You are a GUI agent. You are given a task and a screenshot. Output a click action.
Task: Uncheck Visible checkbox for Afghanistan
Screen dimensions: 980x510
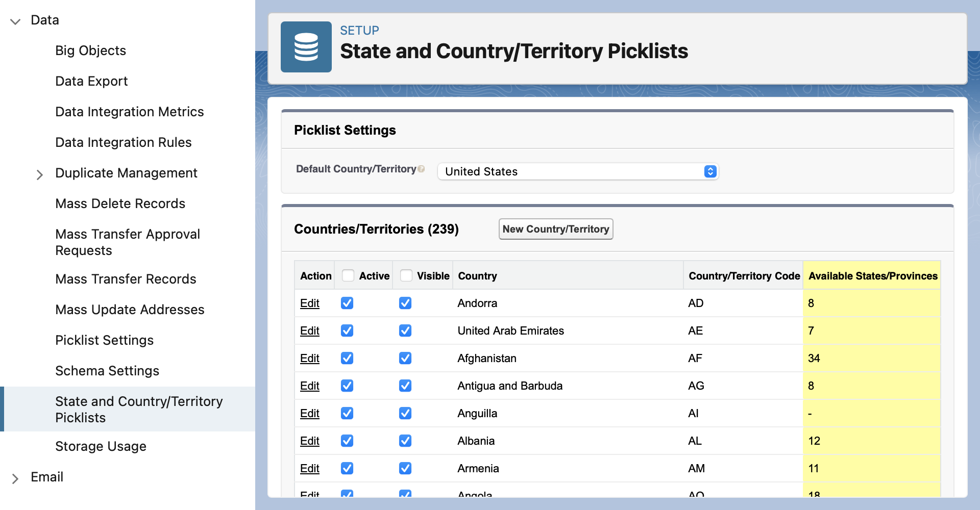(x=405, y=358)
